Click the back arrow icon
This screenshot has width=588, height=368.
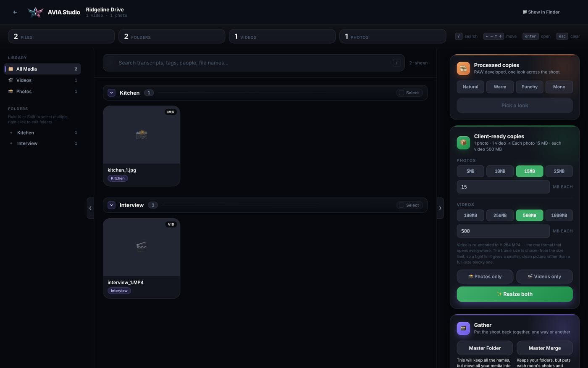point(15,12)
